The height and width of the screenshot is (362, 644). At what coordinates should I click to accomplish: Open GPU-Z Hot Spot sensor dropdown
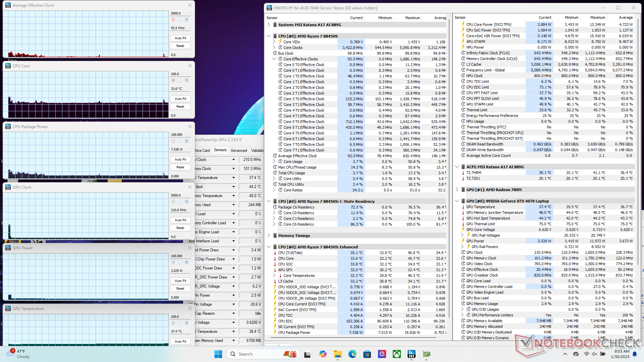pos(233,187)
